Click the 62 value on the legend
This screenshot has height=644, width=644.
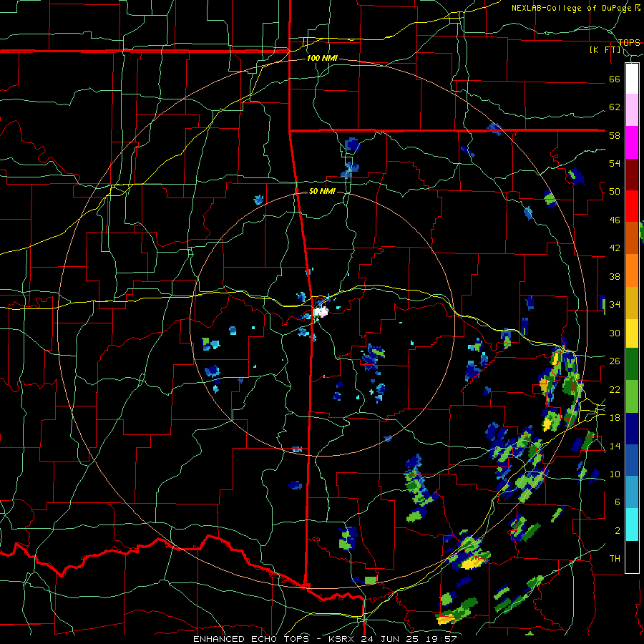(x=615, y=107)
